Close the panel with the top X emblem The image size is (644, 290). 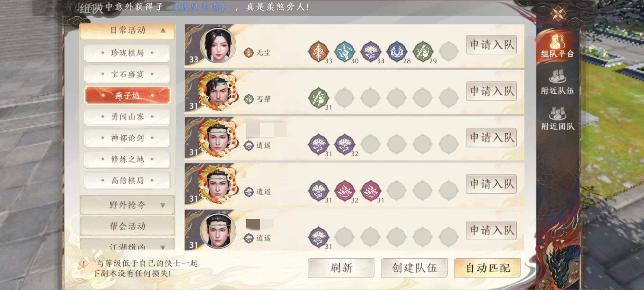(558, 13)
